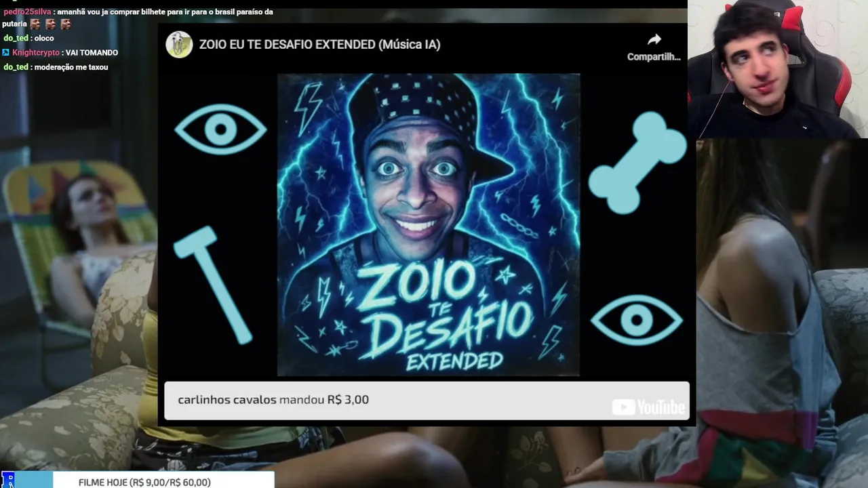The height and width of the screenshot is (488, 868).
Task: Click chat username Knightcrypto
Action: click(36, 53)
